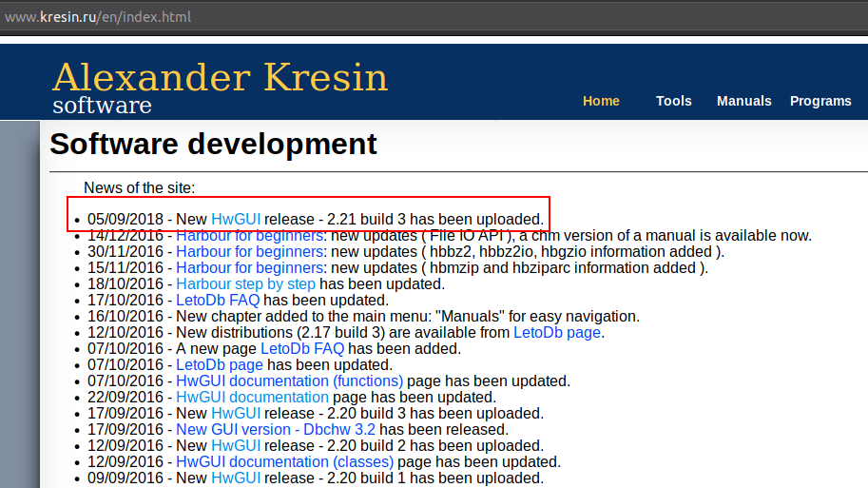Open HwGUI documentation (classes) link
Screen dimensions: 868x488
tap(284, 461)
